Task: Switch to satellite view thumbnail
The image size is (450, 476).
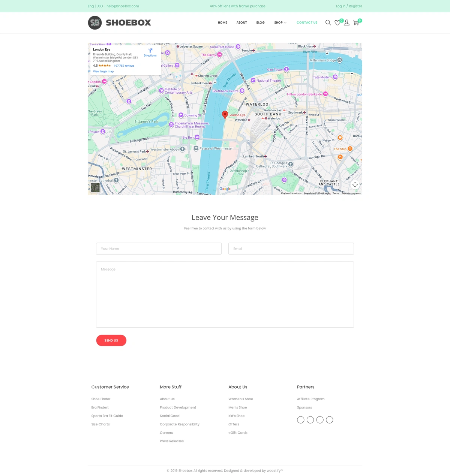Action: click(x=95, y=187)
